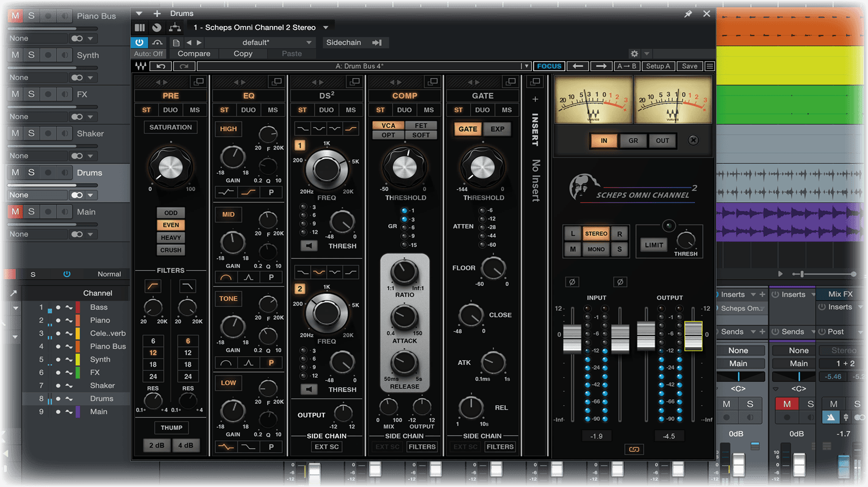Viewport: 868px width, 487px height.
Task: Solo the Synth track
Action: click(x=31, y=54)
